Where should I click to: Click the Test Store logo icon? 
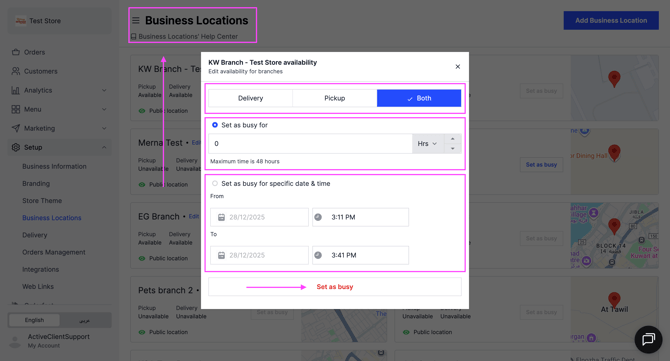[21, 21]
